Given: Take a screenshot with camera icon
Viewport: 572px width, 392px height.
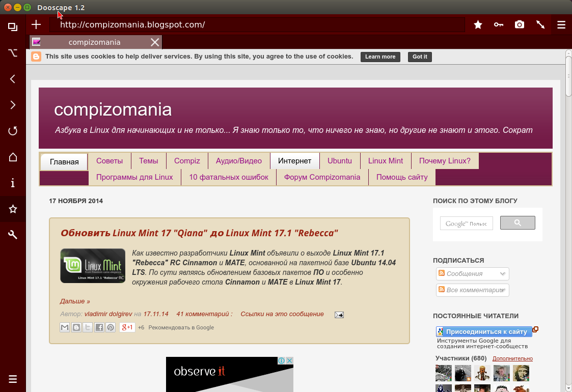Looking at the screenshot, I should 520,25.
